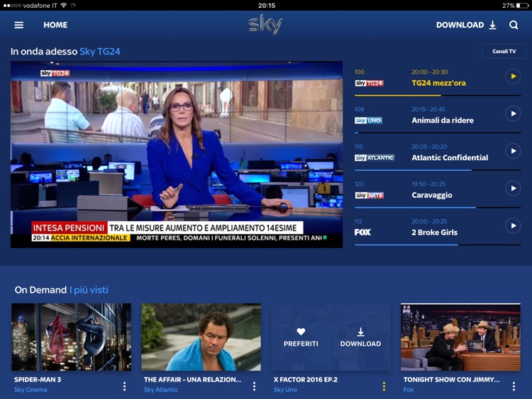The height and width of the screenshot is (399, 532).
Task: Open Sky TG24 link in heading
Action: [100, 52]
